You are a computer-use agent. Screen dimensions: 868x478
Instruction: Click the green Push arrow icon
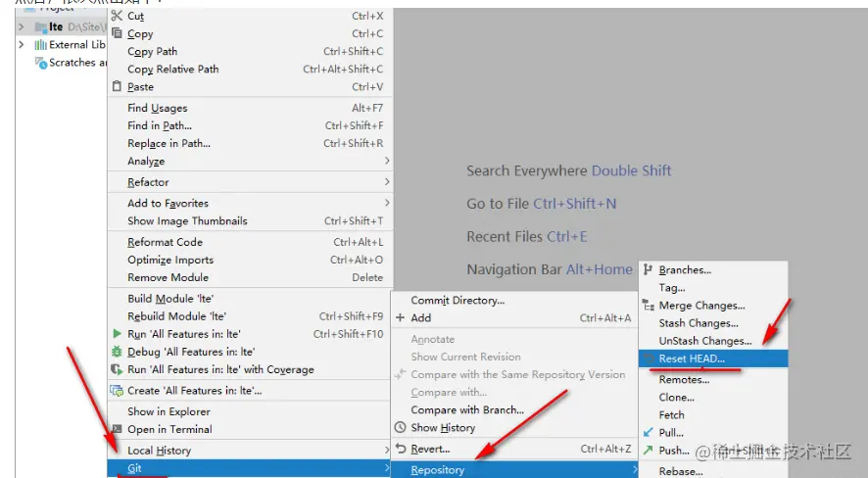point(649,450)
